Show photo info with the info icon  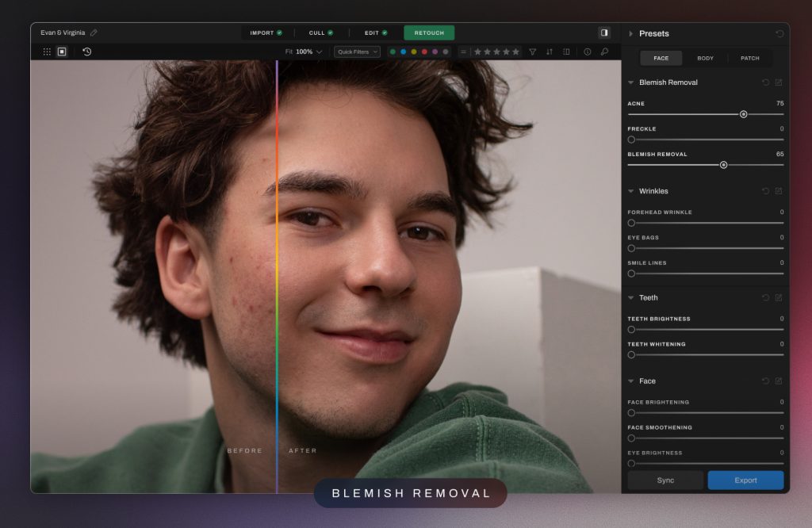pyautogui.click(x=588, y=52)
